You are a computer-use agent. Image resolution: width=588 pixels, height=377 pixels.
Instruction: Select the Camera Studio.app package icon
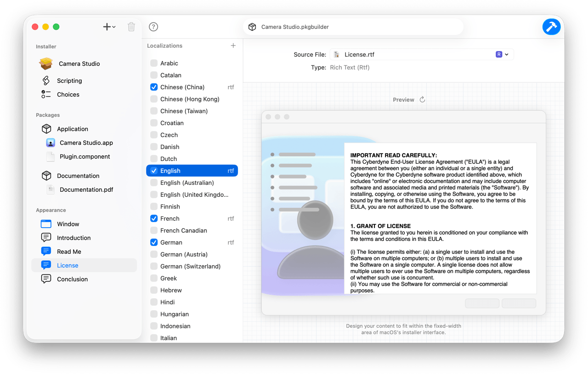tap(50, 143)
